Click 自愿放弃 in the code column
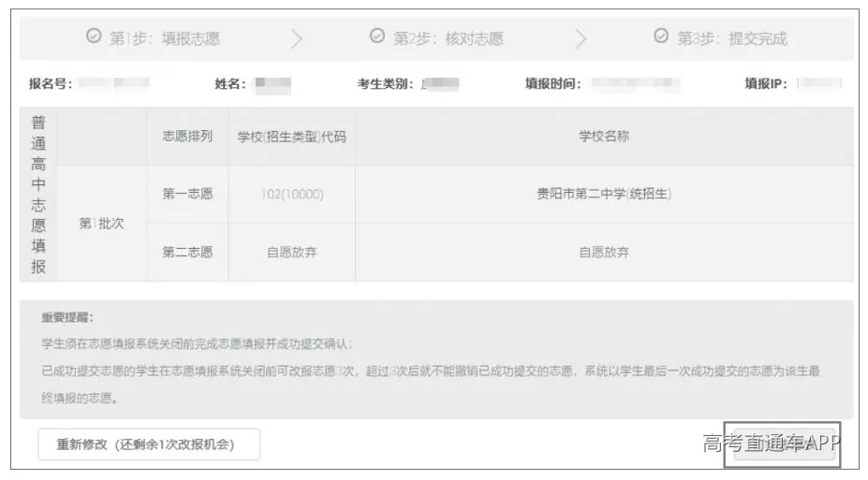 click(x=292, y=253)
